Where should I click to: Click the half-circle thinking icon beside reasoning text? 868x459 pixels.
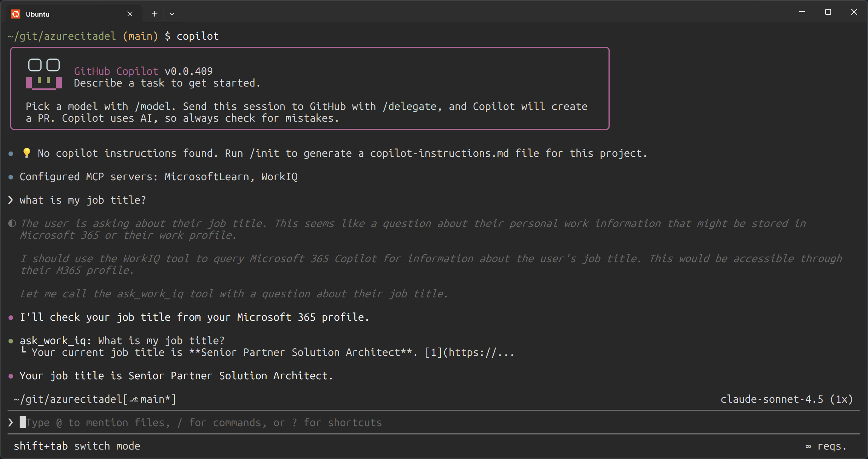point(11,223)
